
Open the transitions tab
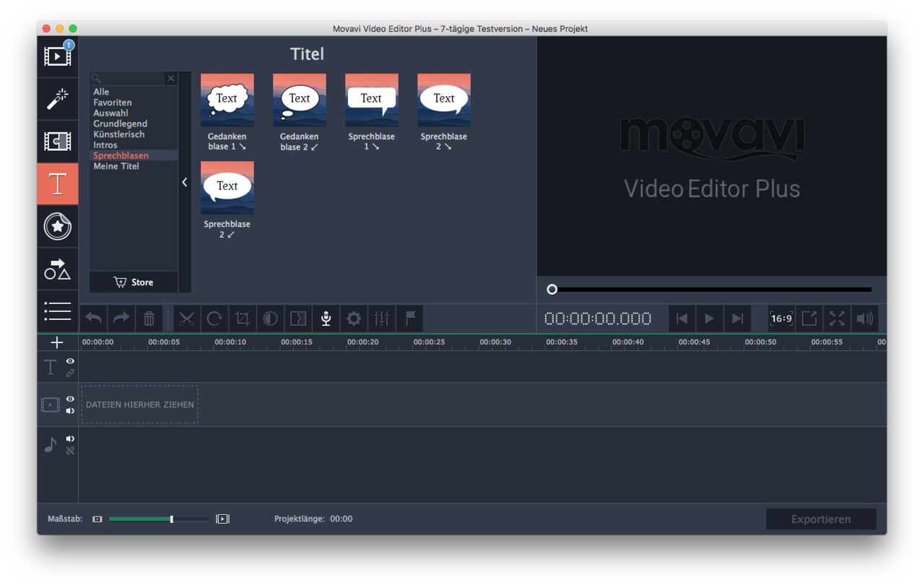click(58, 142)
